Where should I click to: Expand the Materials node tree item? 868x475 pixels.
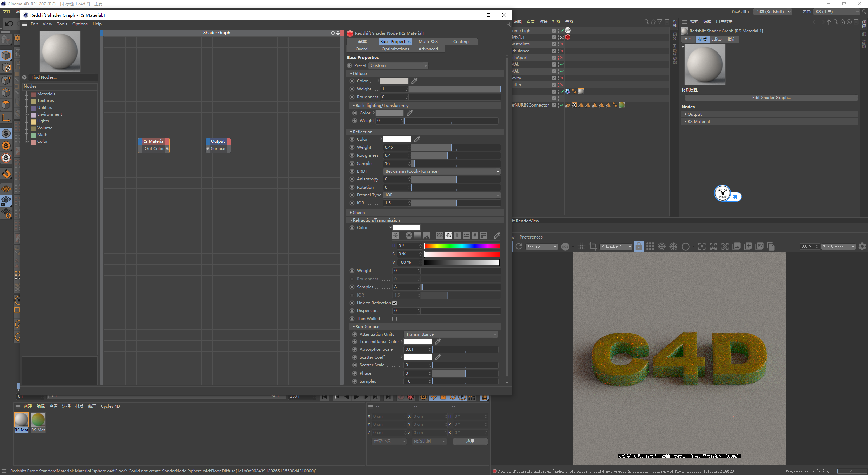27,94
